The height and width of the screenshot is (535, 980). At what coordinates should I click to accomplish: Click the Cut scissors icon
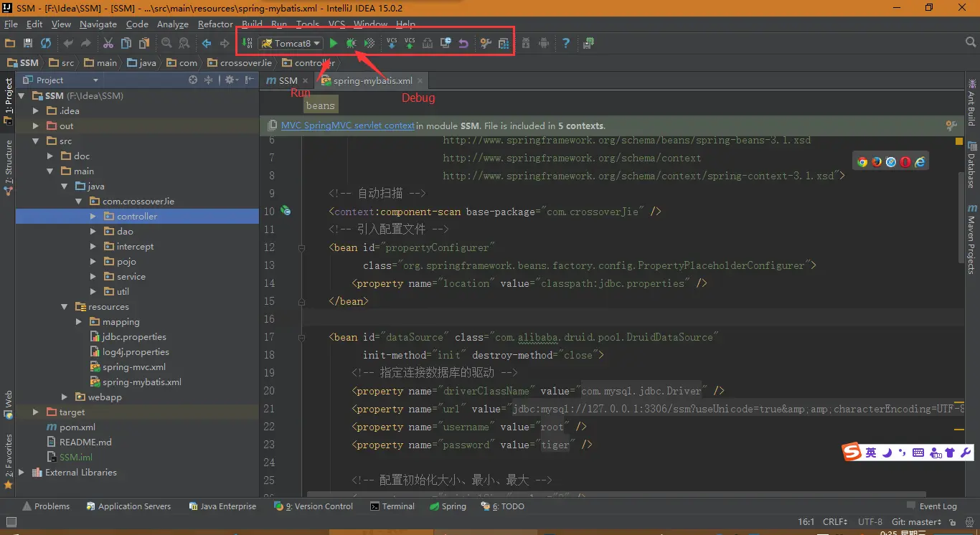(x=108, y=44)
